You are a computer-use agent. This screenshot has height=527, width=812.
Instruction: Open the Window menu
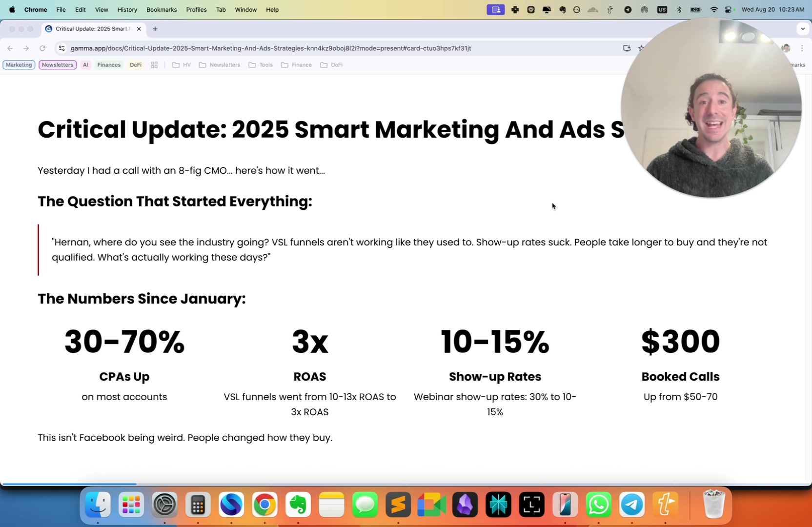(x=245, y=10)
